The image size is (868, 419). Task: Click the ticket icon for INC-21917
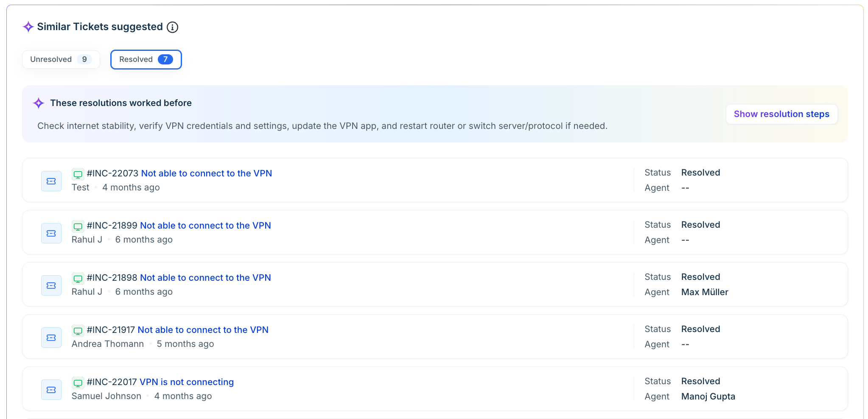tap(51, 338)
